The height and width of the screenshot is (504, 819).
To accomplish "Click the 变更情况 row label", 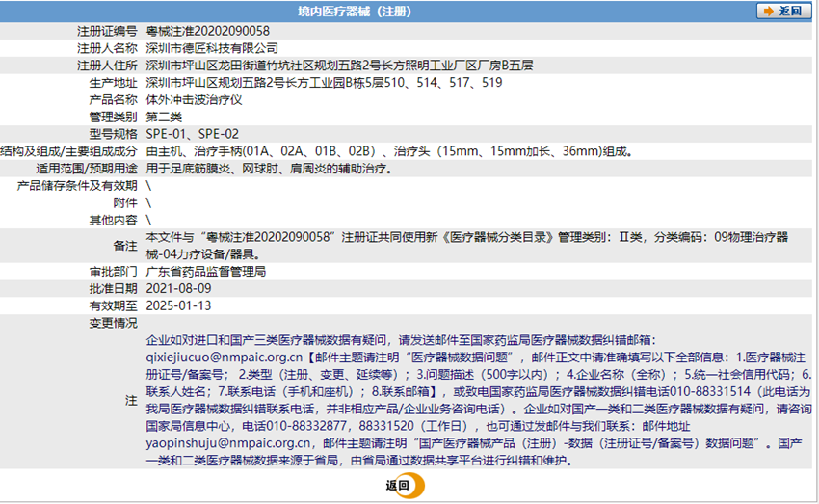I will click(113, 323).
